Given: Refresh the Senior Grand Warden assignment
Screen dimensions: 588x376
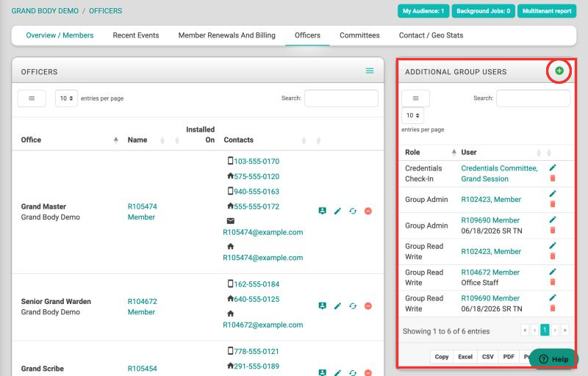Looking at the screenshot, I should tap(353, 306).
